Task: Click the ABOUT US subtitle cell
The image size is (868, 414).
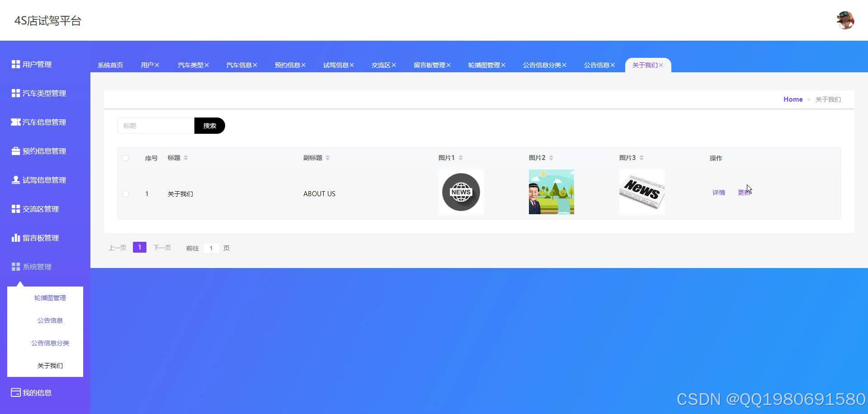Action: [319, 193]
